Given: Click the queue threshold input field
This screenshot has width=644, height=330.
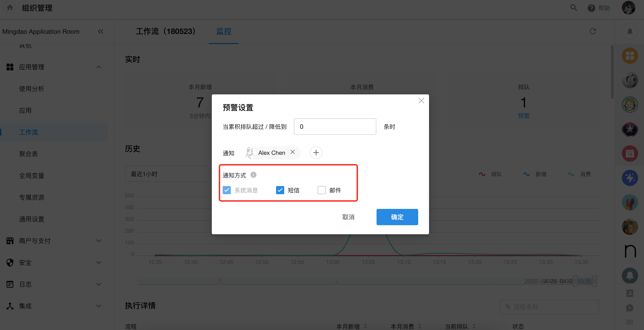Looking at the screenshot, I should coord(335,127).
